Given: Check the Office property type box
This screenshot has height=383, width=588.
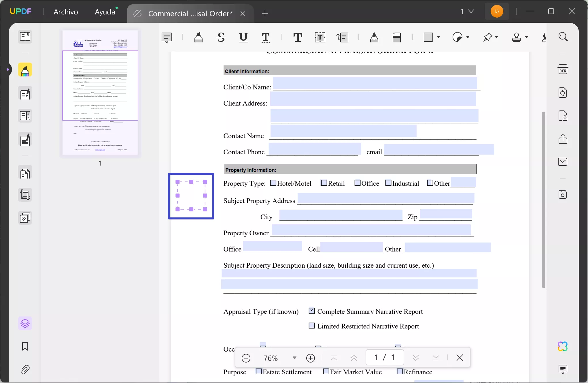Looking at the screenshot, I should (x=358, y=183).
